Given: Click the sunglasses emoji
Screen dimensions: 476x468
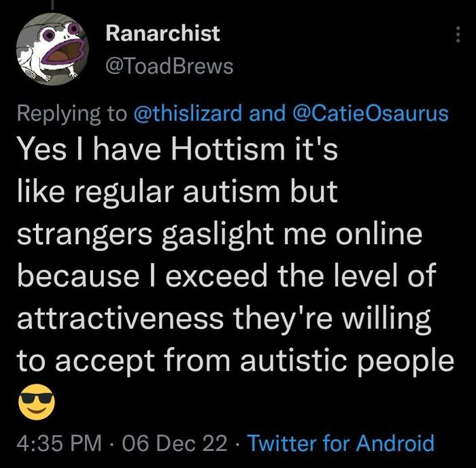Looking at the screenshot, I should 33,406.
